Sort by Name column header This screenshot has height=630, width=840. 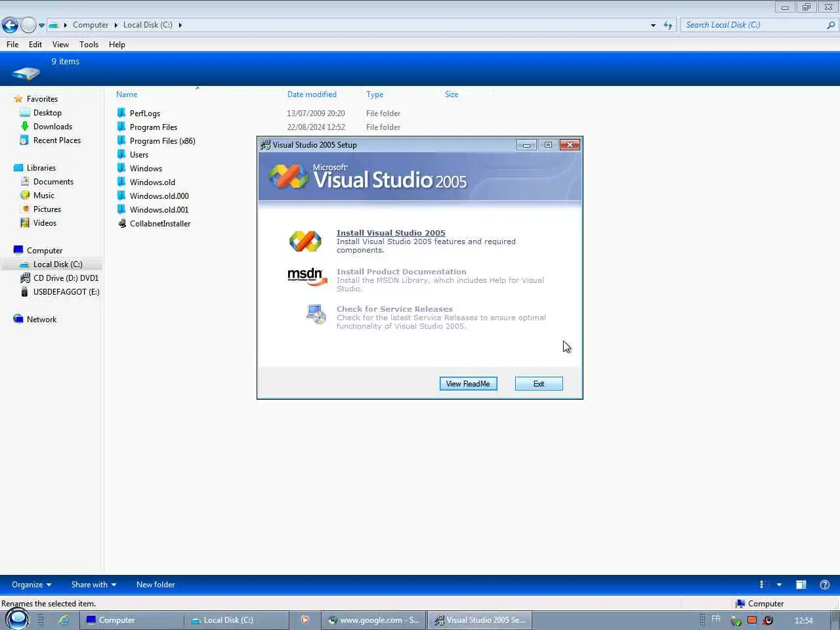click(127, 94)
